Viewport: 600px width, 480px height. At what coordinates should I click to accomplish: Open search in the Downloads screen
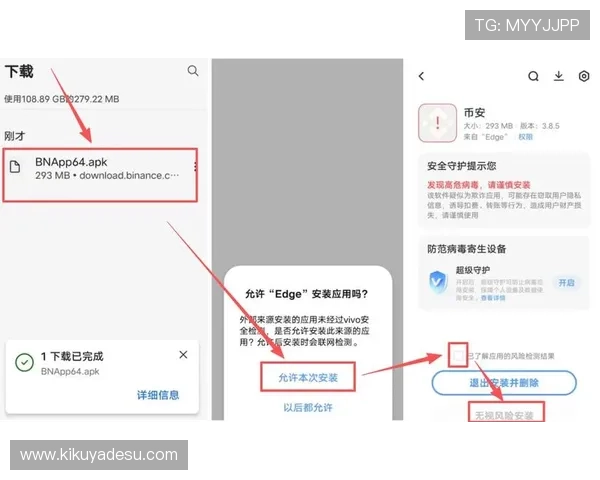193,71
